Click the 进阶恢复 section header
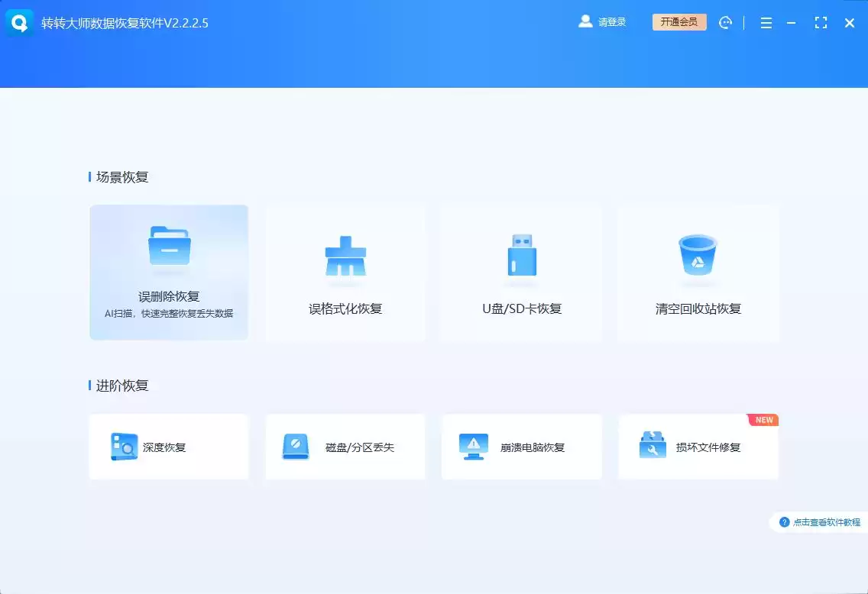This screenshot has width=868, height=594. click(x=122, y=385)
